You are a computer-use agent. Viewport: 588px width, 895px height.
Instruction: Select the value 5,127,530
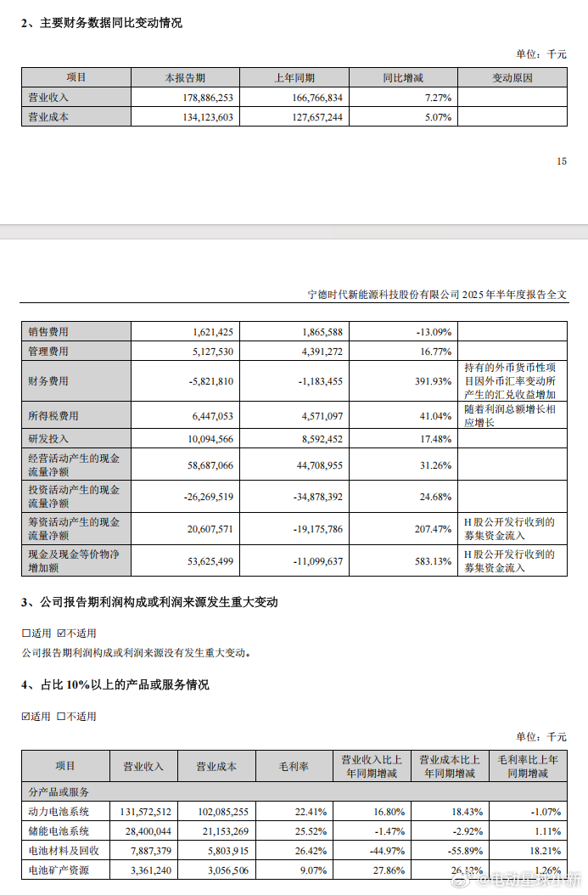(x=213, y=352)
